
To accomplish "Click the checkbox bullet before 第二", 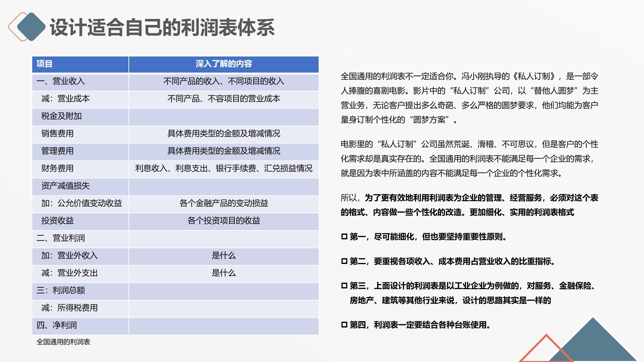I will [x=344, y=261].
